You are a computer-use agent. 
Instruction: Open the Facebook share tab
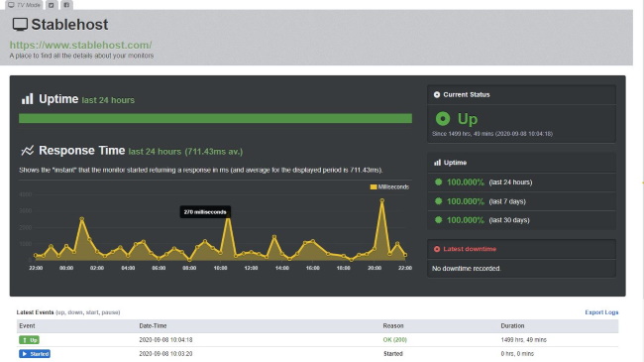pyautogui.click(x=66, y=5)
